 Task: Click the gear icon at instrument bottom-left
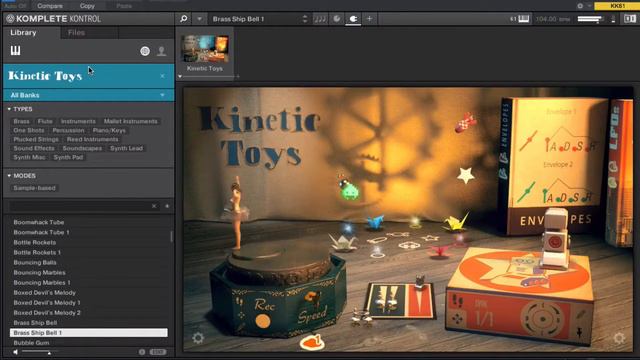198,338
